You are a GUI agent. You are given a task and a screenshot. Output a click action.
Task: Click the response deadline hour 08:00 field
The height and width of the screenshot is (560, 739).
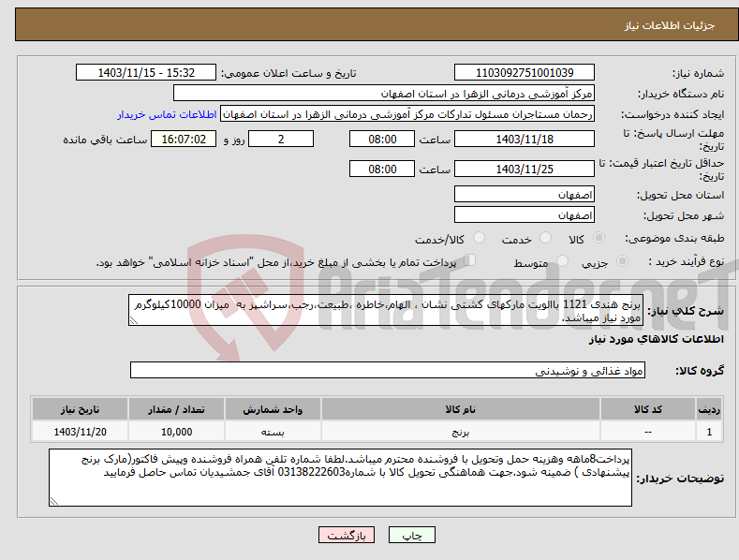(x=382, y=139)
